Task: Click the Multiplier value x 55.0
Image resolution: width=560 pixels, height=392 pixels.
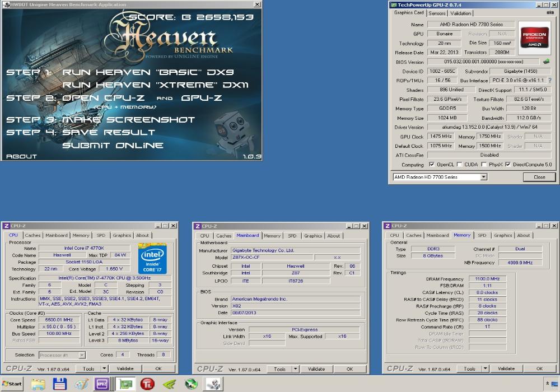Action: coord(59,326)
